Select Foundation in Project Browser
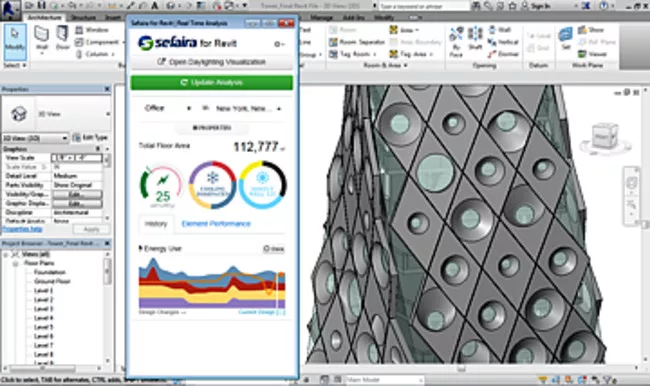 [50, 272]
